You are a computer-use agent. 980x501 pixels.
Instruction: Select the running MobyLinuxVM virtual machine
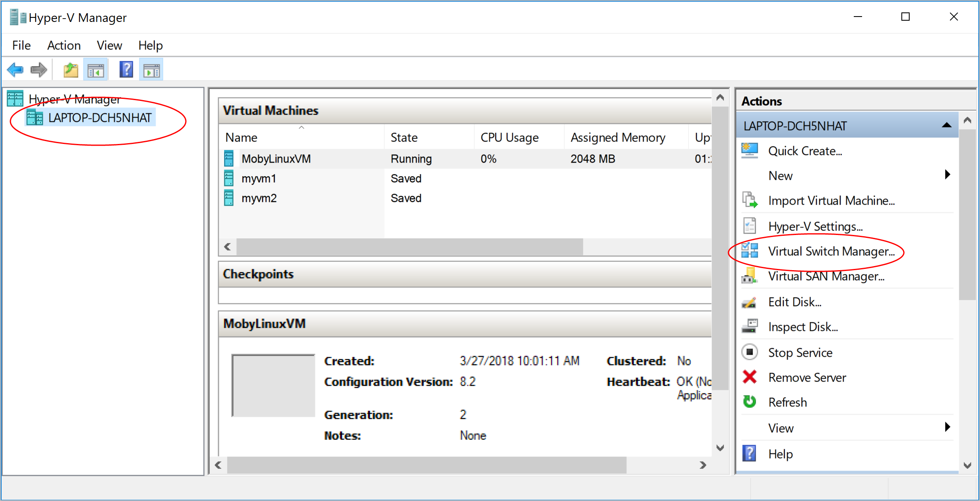coord(276,158)
